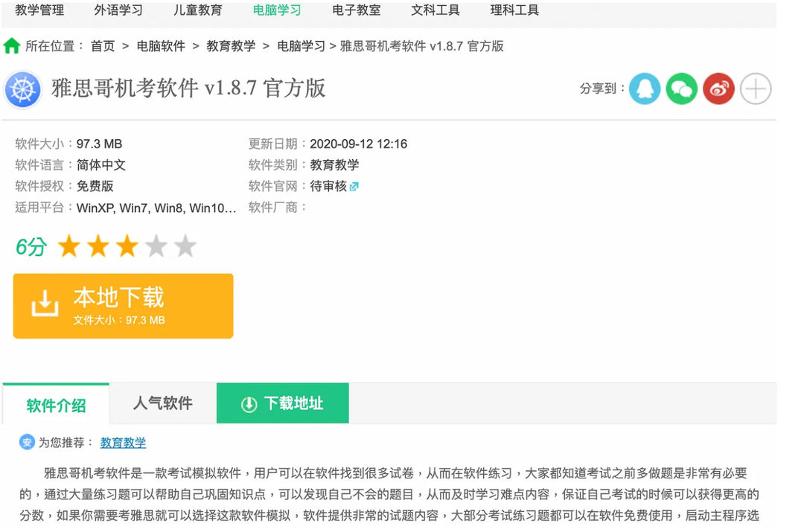Jump to 下载地址 tab
Screen dimensions: 804x532
point(283,403)
